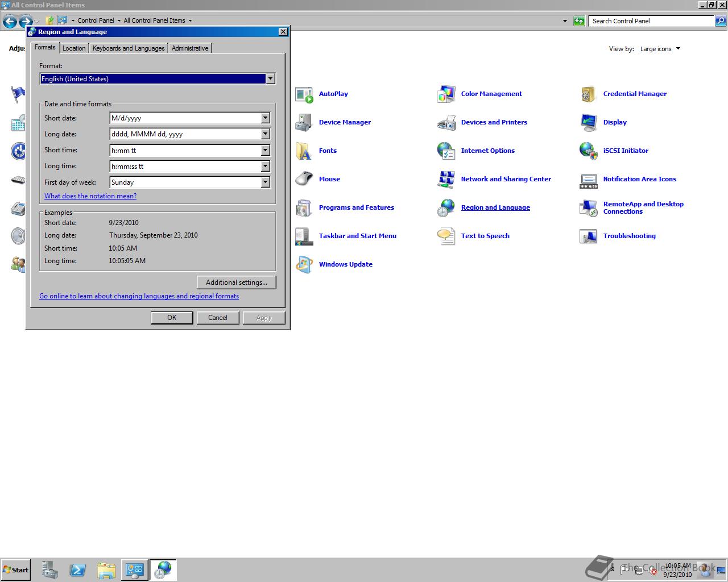Open the Taskbar and Start Menu icon
The width and height of the screenshot is (728, 582).
click(304, 236)
